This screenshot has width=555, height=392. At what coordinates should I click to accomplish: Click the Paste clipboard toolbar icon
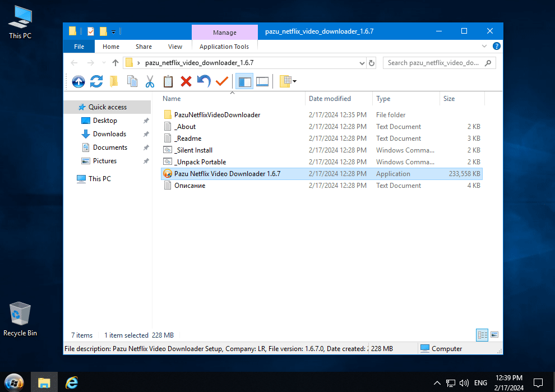click(x=168, y=81)
